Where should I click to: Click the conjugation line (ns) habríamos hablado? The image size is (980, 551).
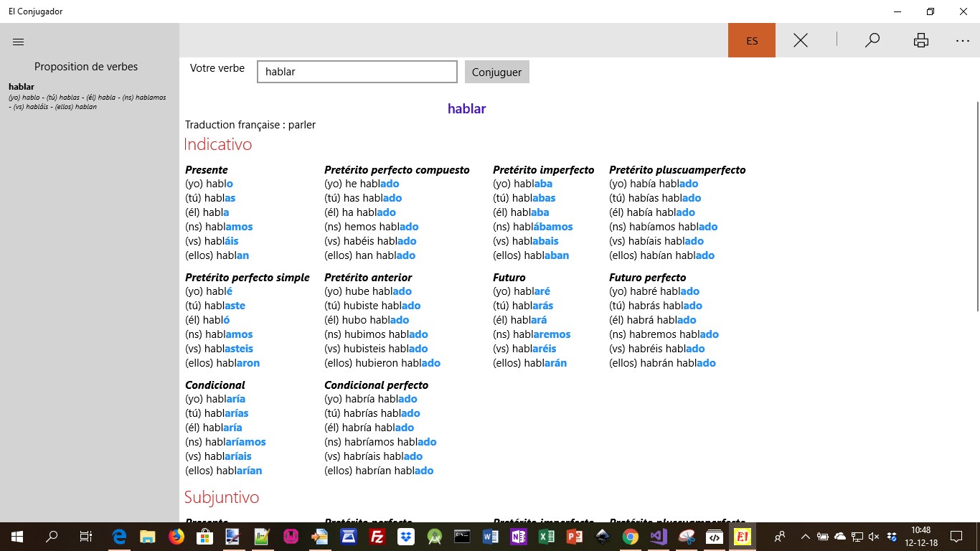(x=380, y=442)
